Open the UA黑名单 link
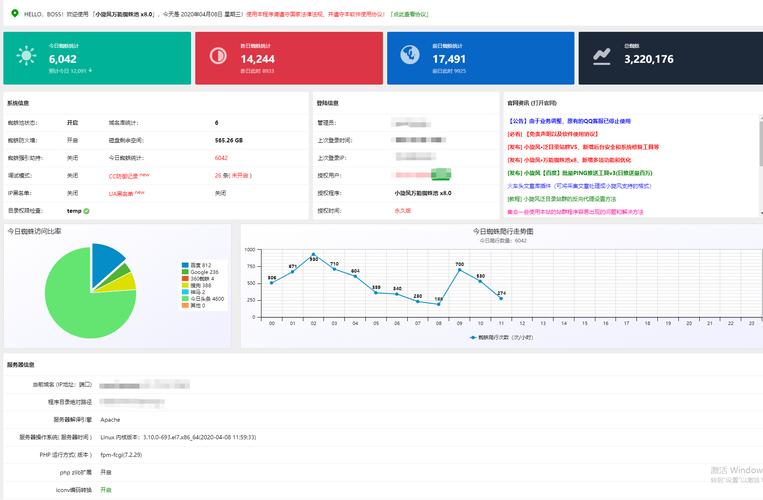Screen dimensions: 763x500 pyautogui.click(x=122, y=193)
